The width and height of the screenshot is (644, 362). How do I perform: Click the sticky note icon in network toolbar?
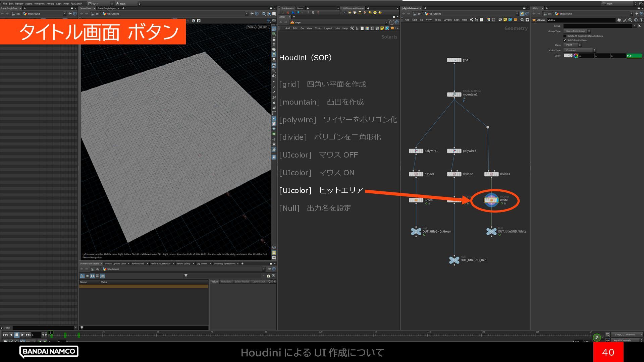pyautogui.click(x=505, y=20)
